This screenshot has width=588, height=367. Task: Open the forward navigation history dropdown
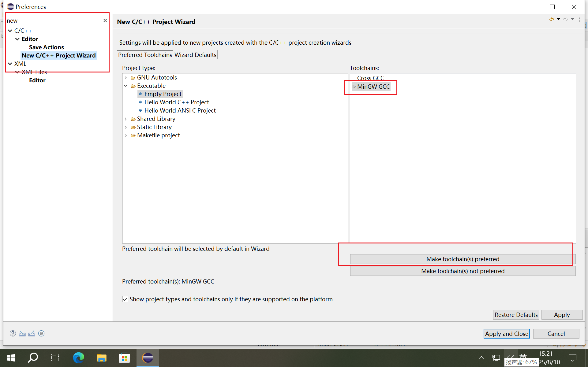[x=572, y=19]
